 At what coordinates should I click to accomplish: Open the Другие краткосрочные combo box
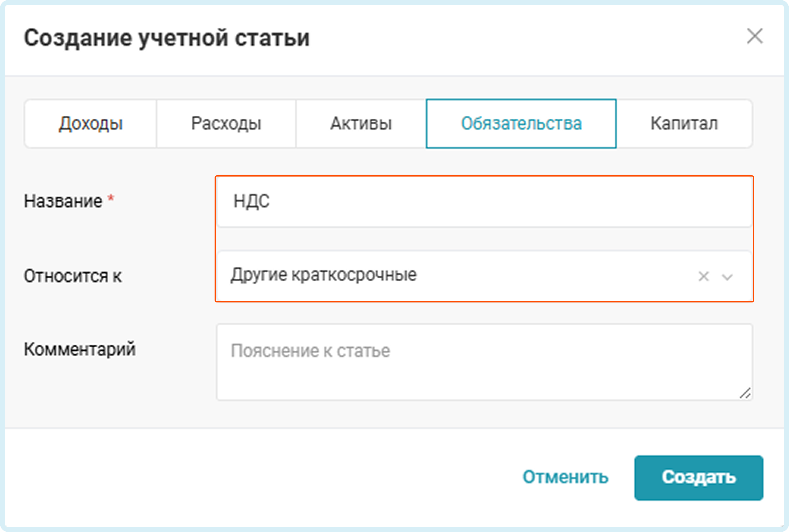point(441,276)
